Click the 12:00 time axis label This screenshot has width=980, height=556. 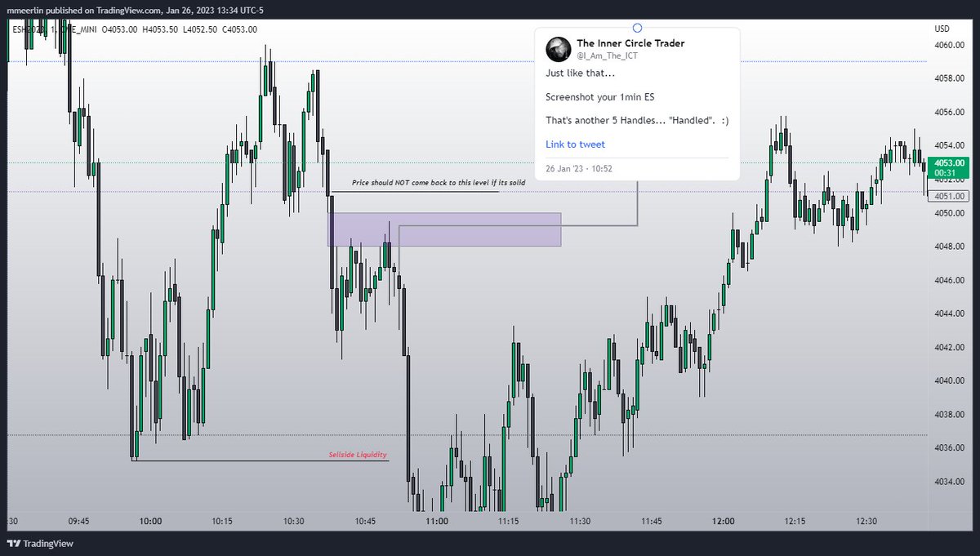(723, 521)
